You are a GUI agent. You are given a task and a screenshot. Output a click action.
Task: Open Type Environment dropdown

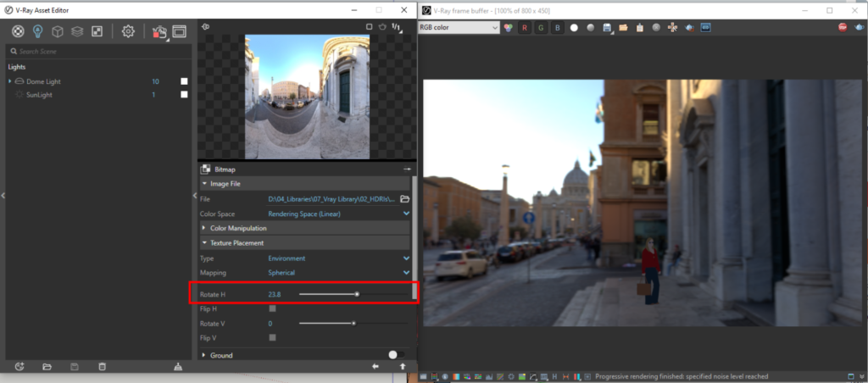339,258
